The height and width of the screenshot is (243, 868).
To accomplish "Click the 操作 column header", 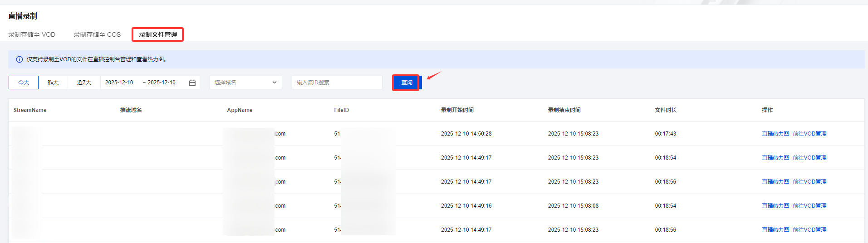I will click(767, 110).
